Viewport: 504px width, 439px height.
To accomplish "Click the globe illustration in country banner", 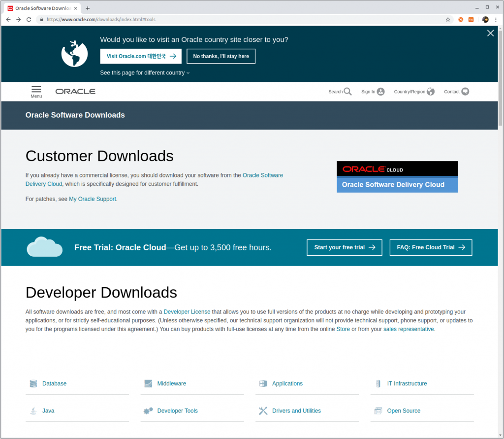I will [x=75, y=53].
